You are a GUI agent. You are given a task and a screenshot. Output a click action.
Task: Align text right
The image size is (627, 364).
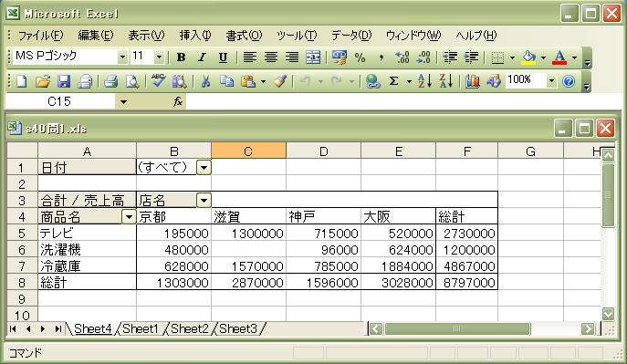coord(292,57)
